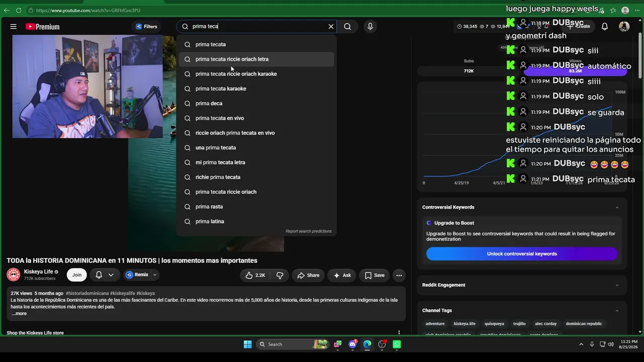644x362 pixels.
Task: Go to YouTube Premium home logo
Action: click(x=43, y=27)
